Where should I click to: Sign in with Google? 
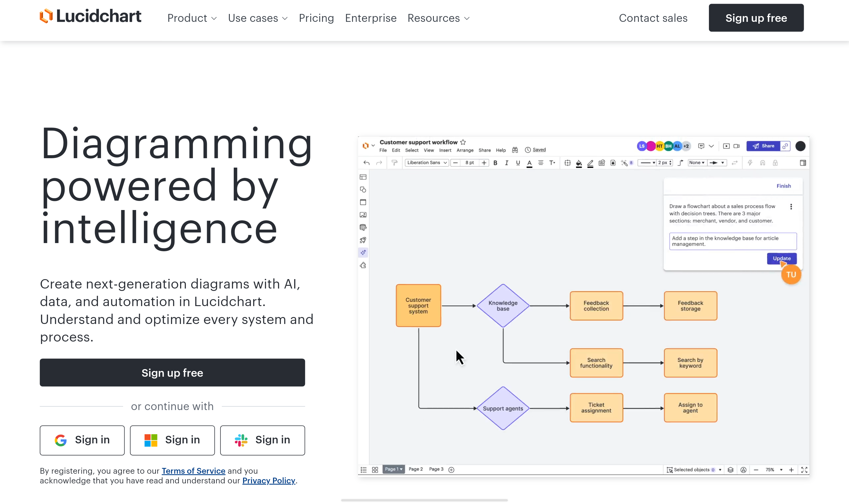(x=82, y=440)
